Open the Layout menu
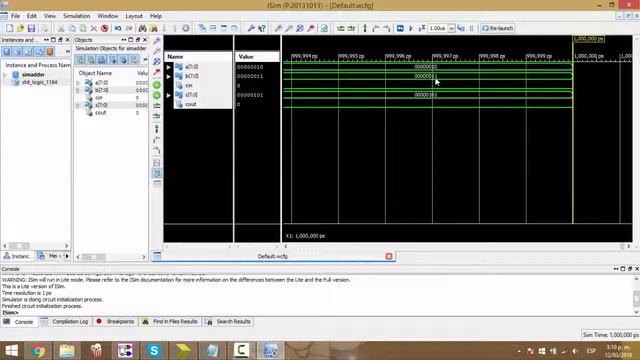The image size is (640, 360). coord(134,16)
